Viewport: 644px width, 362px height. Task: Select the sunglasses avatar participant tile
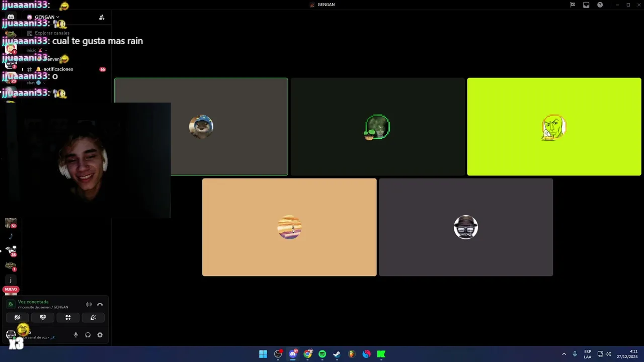point(466,227)
